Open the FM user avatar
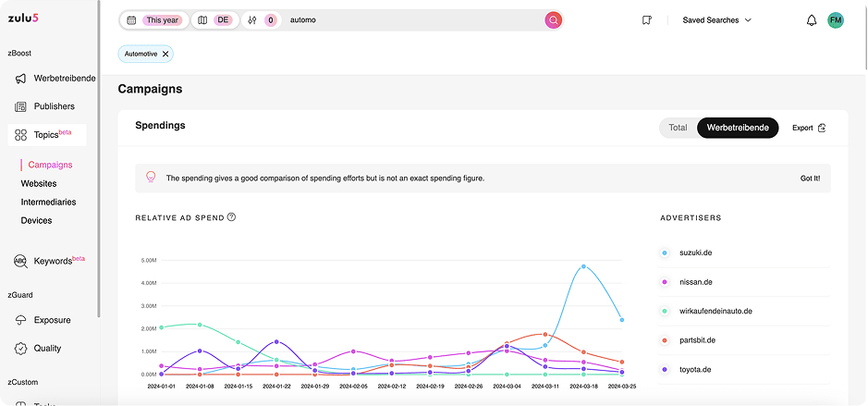The width and height of the screenshot is (868, 406). [836, 20]
